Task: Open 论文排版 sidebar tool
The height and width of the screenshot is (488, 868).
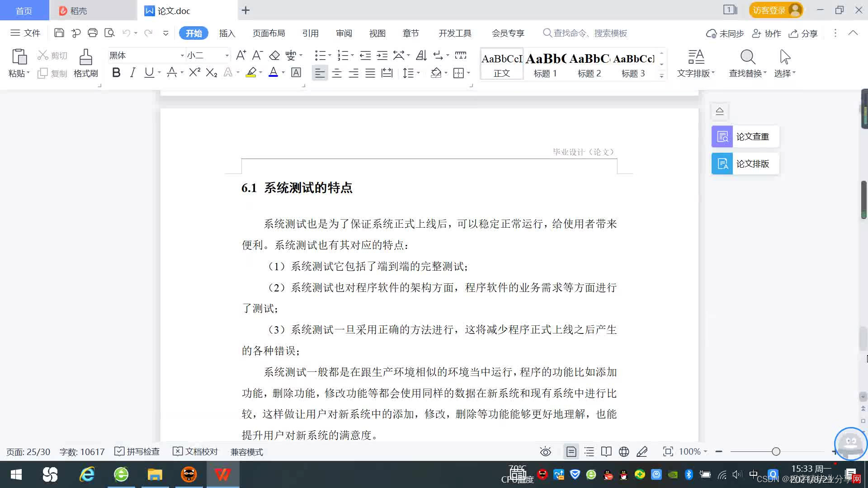Action: [745, 164]
